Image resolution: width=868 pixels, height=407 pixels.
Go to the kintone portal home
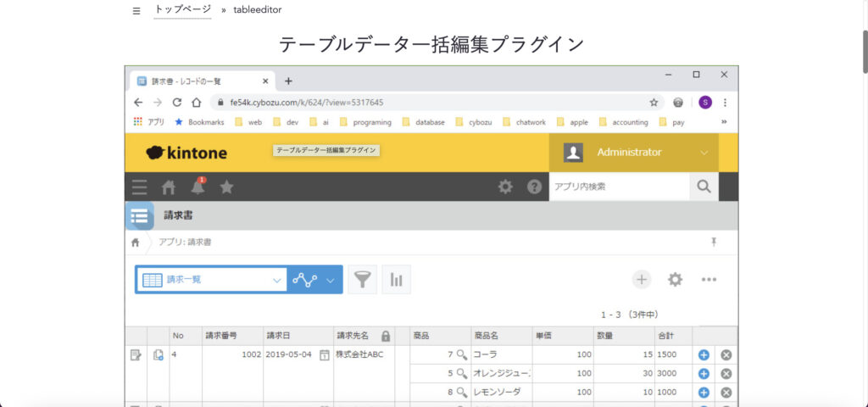coord(169,187)
